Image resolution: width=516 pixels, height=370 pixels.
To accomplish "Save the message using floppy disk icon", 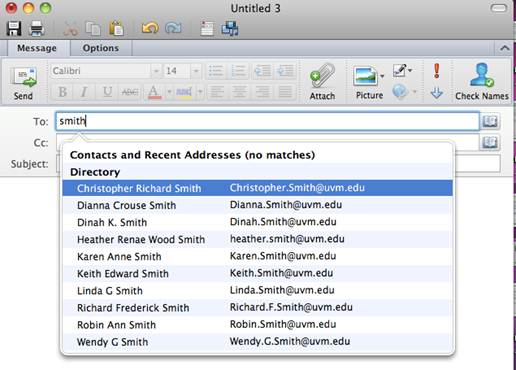I will point(14,28).
